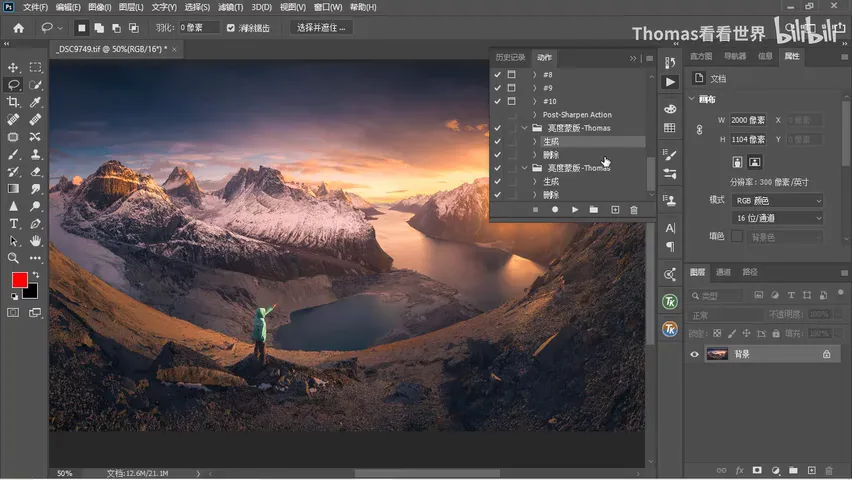
Task: Open the 文件(F) menu
Action: [x=35, y=7]
